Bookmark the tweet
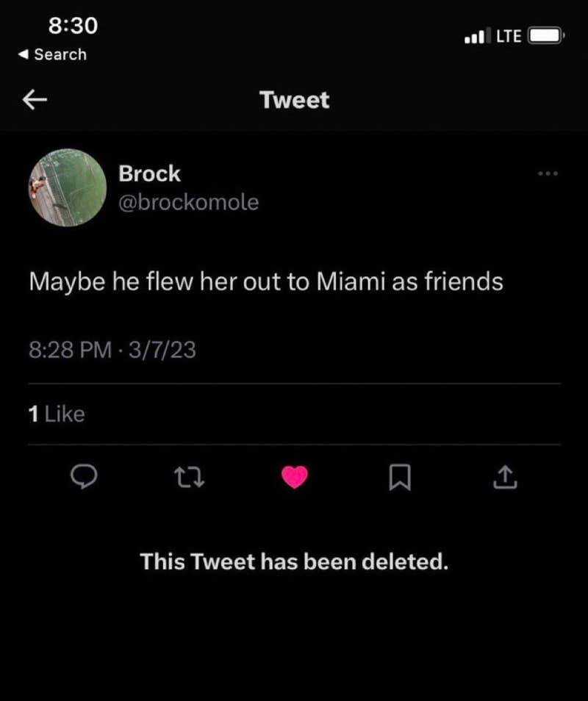 (x=399, y=479)
